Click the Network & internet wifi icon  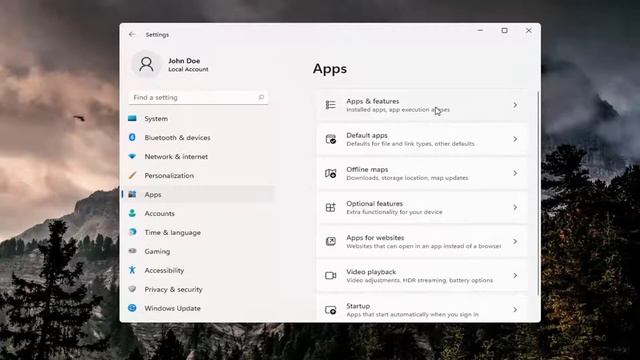coord(132,156)
